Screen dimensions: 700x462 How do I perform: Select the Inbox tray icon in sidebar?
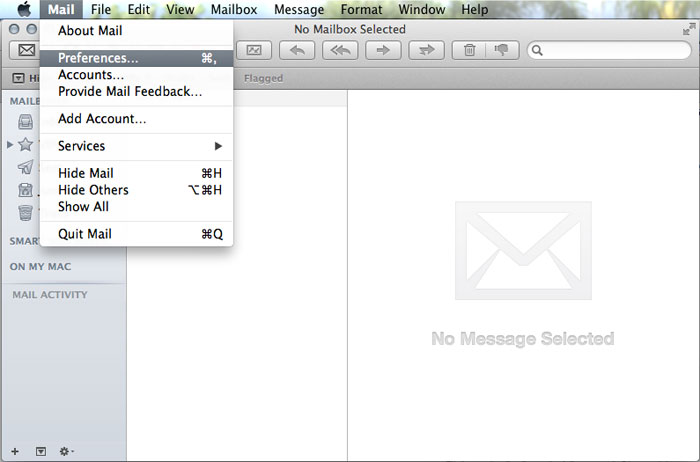coord(25,121)
